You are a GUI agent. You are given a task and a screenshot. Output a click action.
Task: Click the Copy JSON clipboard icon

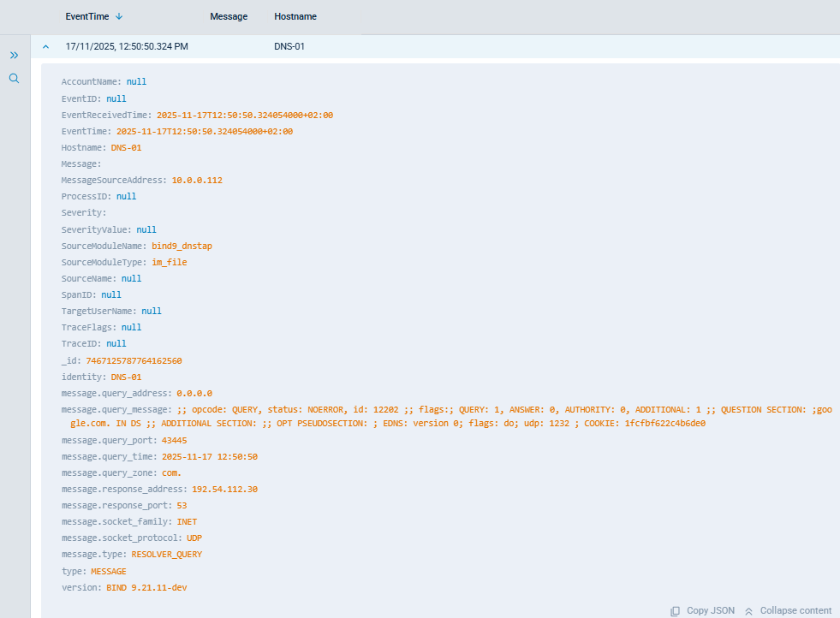click(x=675, y=611)
